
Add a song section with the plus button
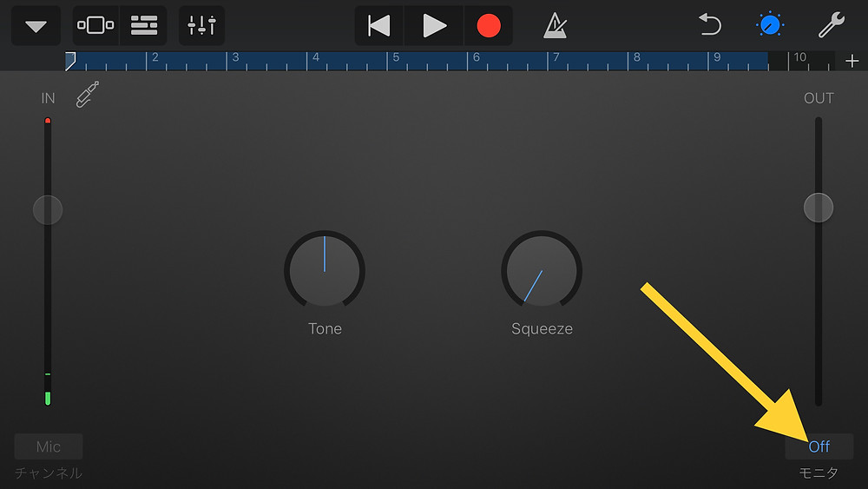tap(852, 61)
